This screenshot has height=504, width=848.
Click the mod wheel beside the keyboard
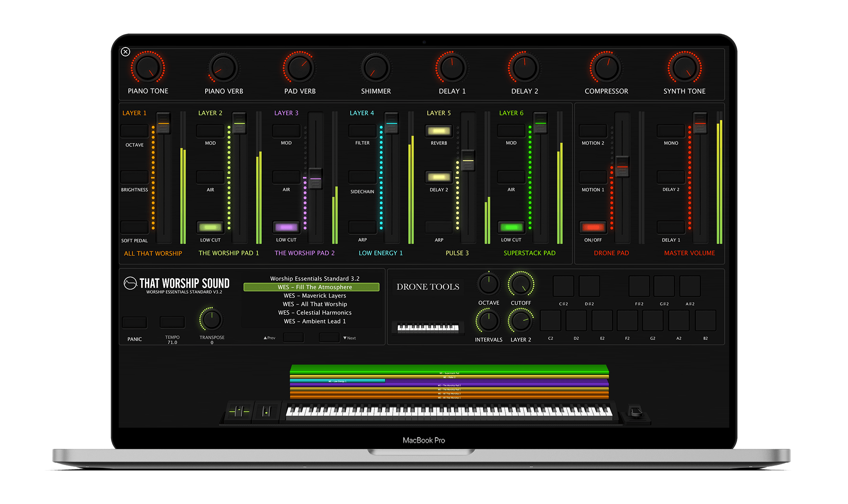pos(266,411)
